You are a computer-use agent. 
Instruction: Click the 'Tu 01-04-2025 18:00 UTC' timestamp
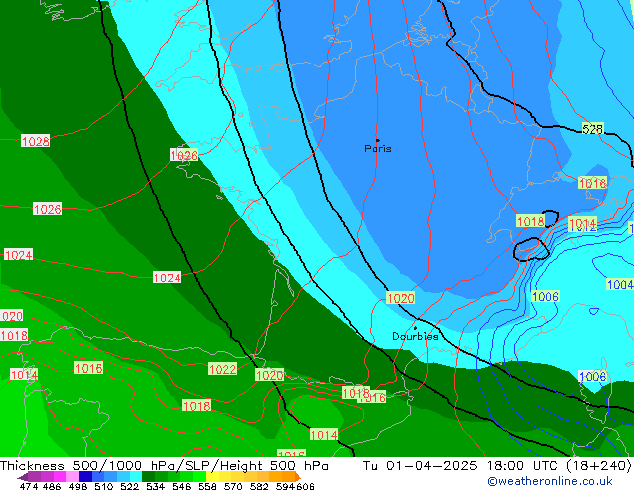pos(460,466)
